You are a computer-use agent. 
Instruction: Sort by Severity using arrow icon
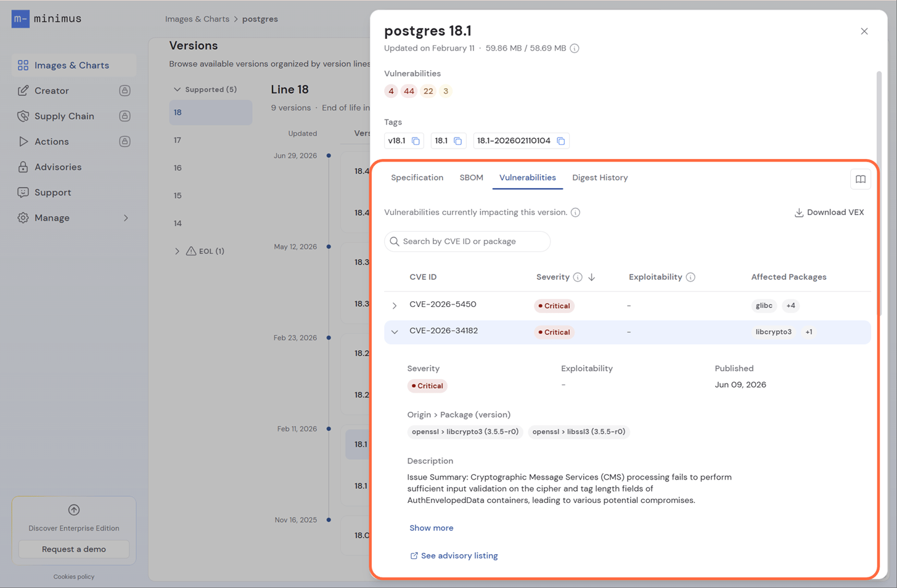592,277
